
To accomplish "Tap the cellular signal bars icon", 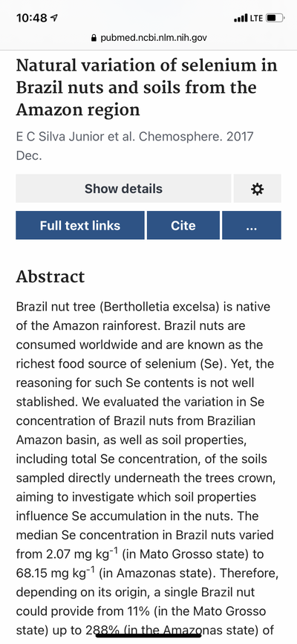I will (x=241, y=18).
